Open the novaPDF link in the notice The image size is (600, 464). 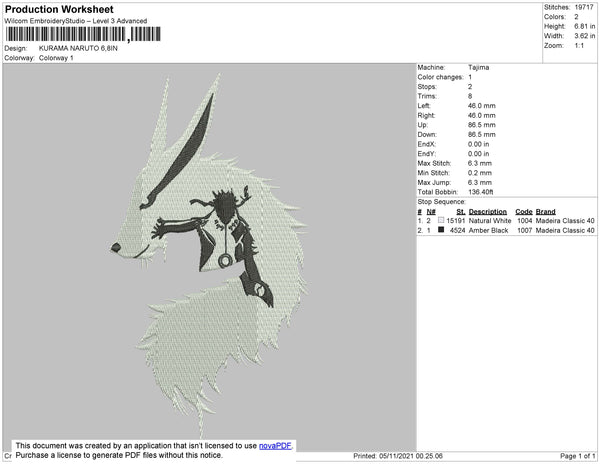[275, 446]
